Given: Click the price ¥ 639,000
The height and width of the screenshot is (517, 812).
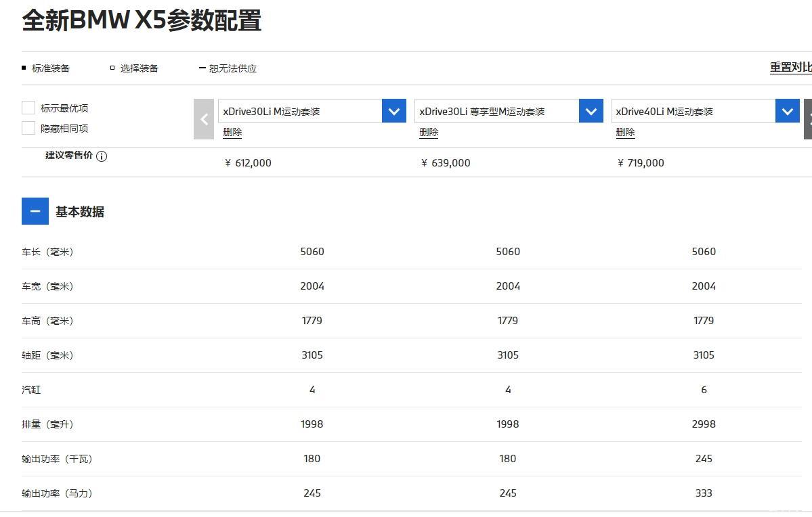Looking at the screenshot, I should [x=446, y=162].
